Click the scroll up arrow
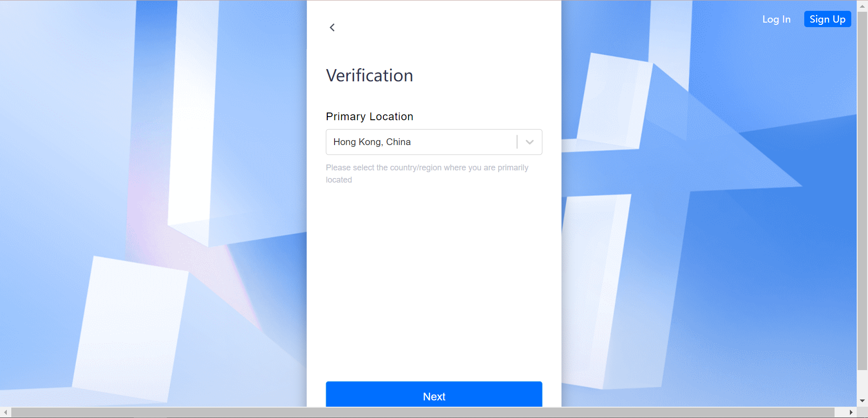Viewport: 868px width, 418px height. pyautogui.click(x=862, y=6)
